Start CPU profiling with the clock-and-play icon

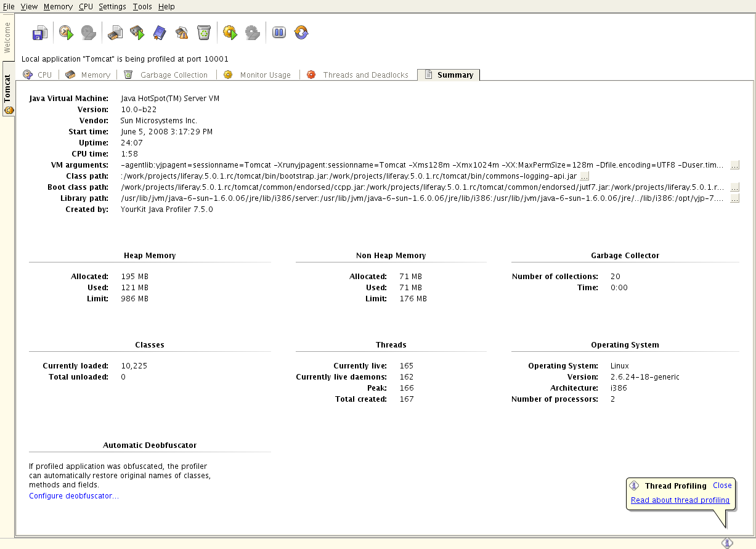point(67,33)
